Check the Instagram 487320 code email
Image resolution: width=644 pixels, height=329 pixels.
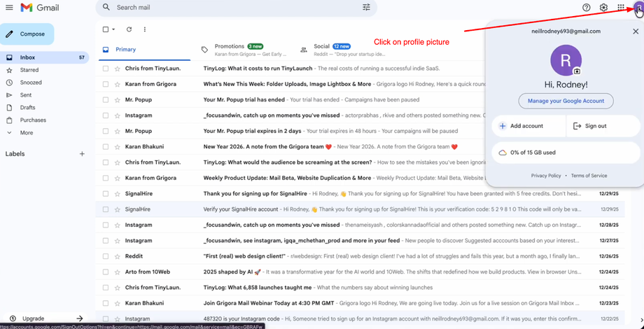106,318
